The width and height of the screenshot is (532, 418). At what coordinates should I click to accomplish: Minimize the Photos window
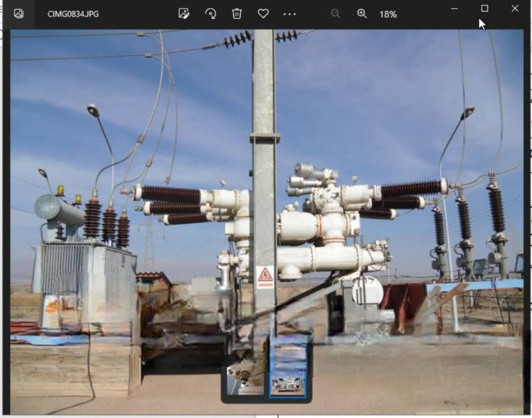(x=455, y=8)
